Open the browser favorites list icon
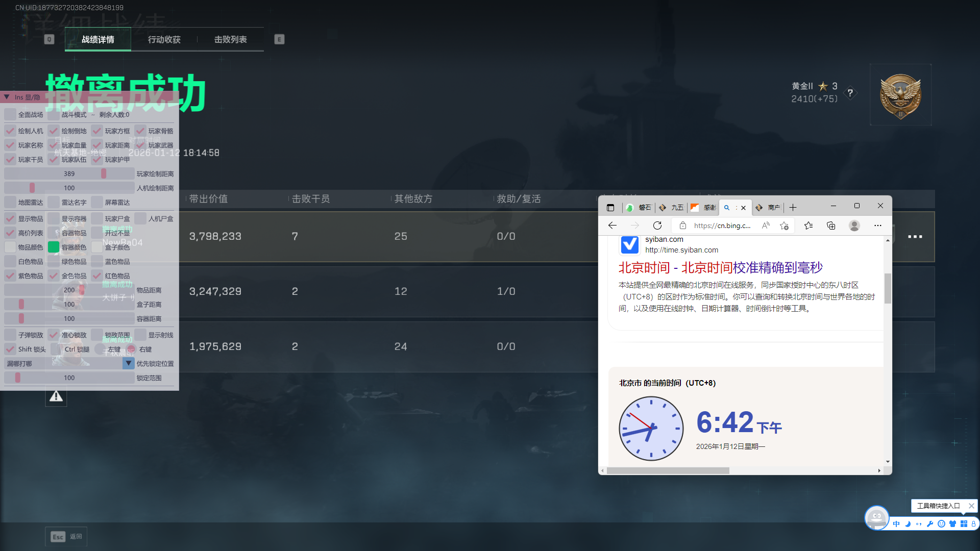980x551 pixels. pos(808,226)
